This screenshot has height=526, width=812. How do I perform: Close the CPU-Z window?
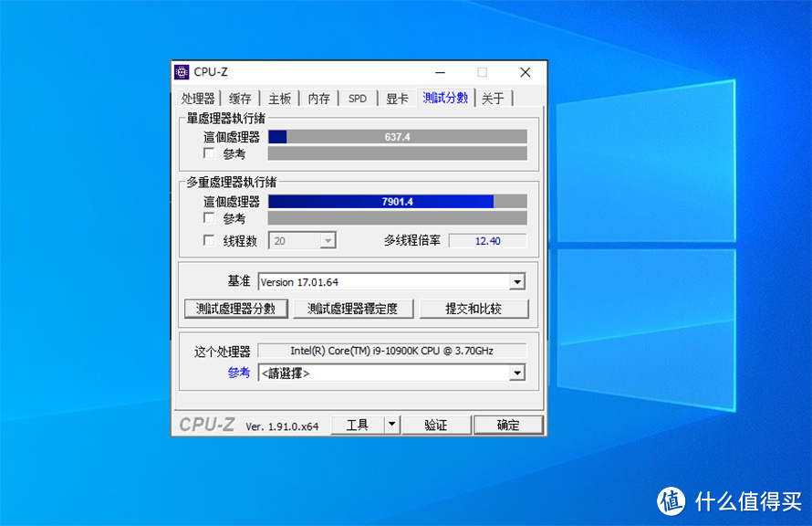pyautogui.click(x=526, y=72)
